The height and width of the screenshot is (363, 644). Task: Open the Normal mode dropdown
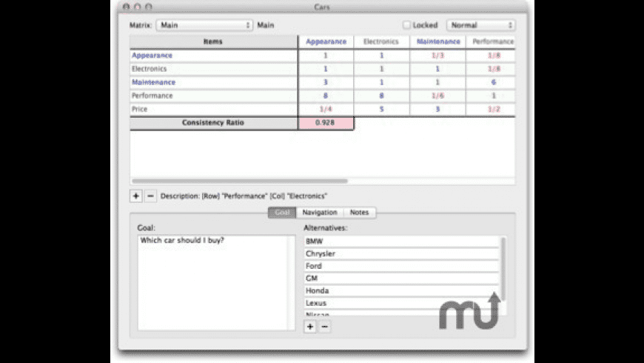point(480,25)
